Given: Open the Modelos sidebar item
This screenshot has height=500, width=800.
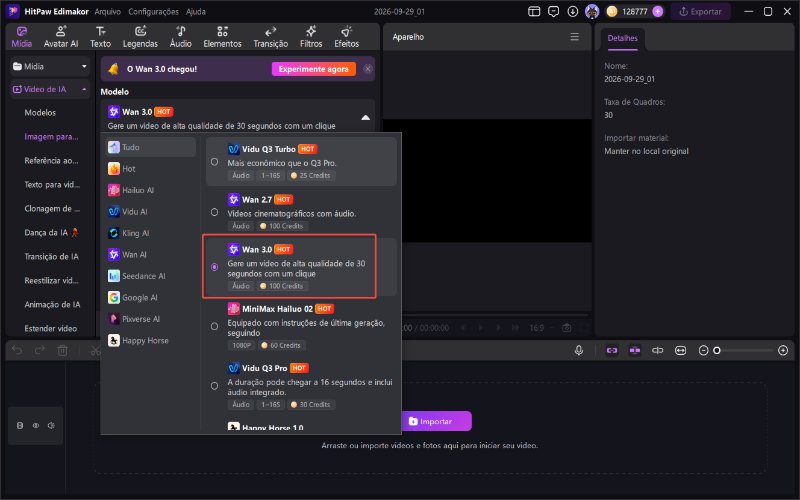Looking at the screenshot, I should [40, 113].
